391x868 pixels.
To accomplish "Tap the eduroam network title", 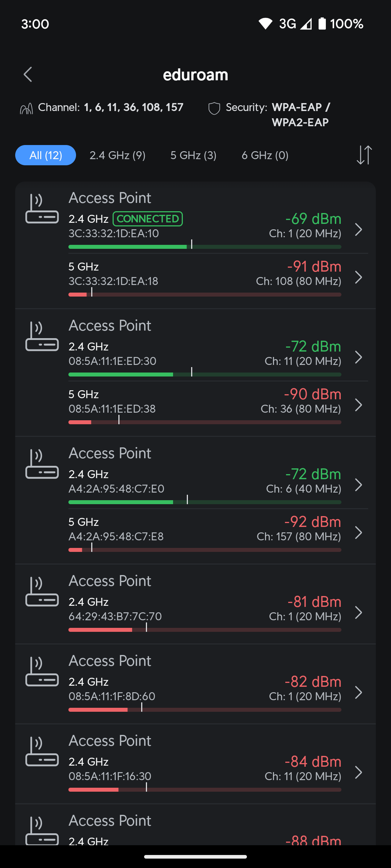I will [195, 75].
